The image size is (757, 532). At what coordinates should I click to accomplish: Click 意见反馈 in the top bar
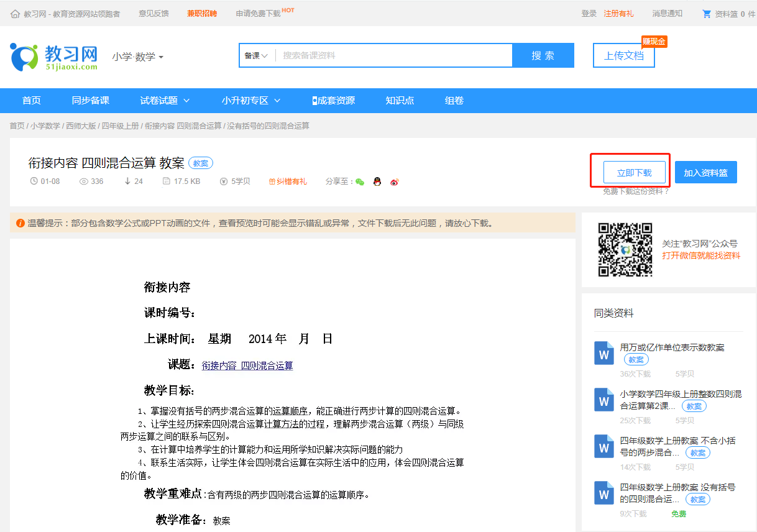[x=154, y=14]
